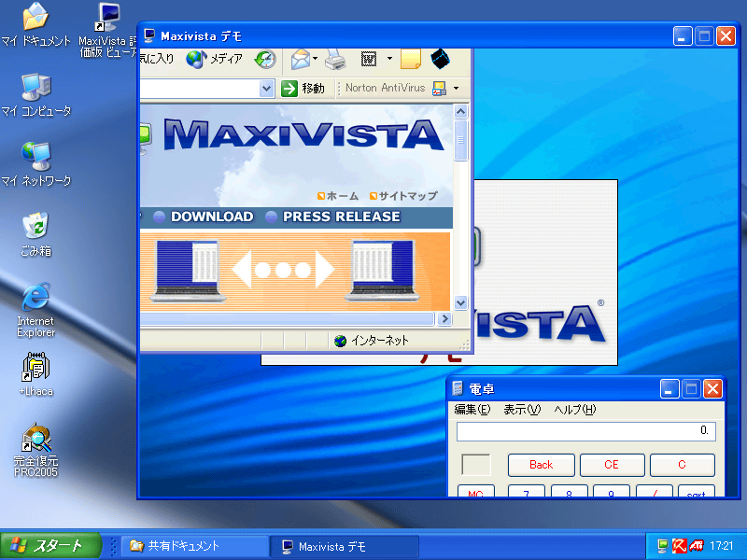
Task: Click the MaxiVista logo banner on the webpage
Action: tap(305, 135)
